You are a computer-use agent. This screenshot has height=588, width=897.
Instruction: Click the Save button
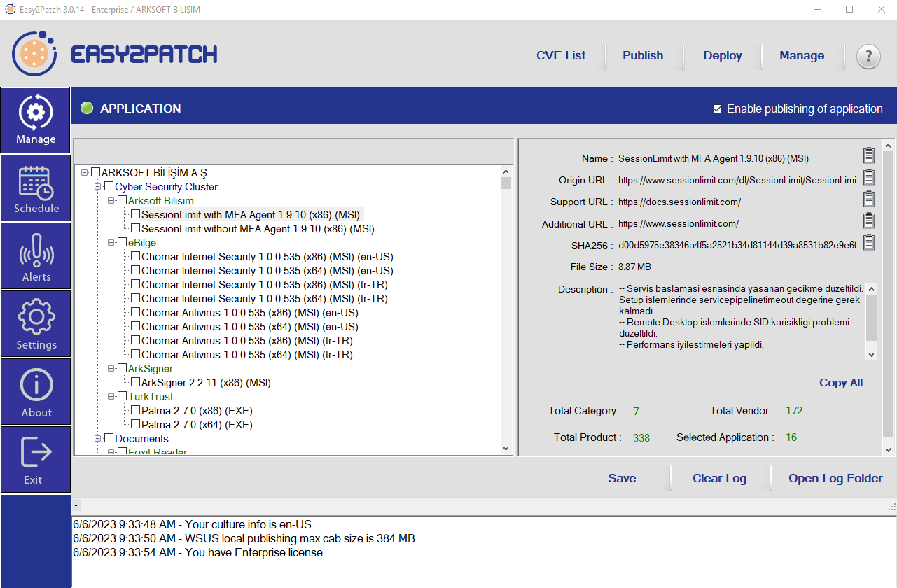click(621, 479)
